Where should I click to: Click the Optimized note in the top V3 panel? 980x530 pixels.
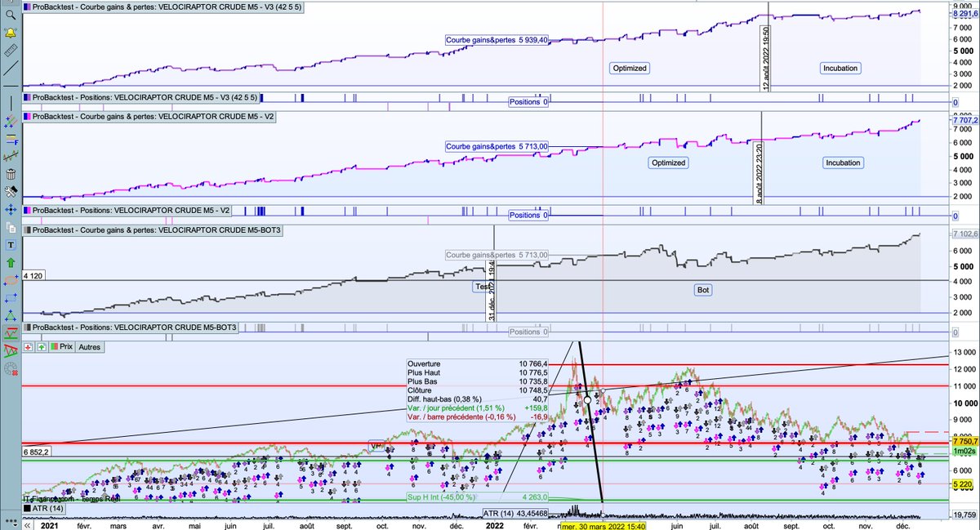point(629,69)
